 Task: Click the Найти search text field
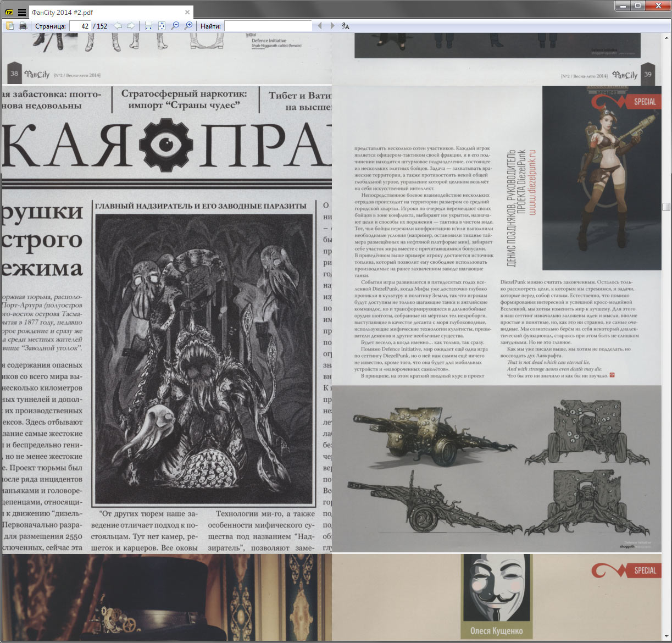[268, 26]
